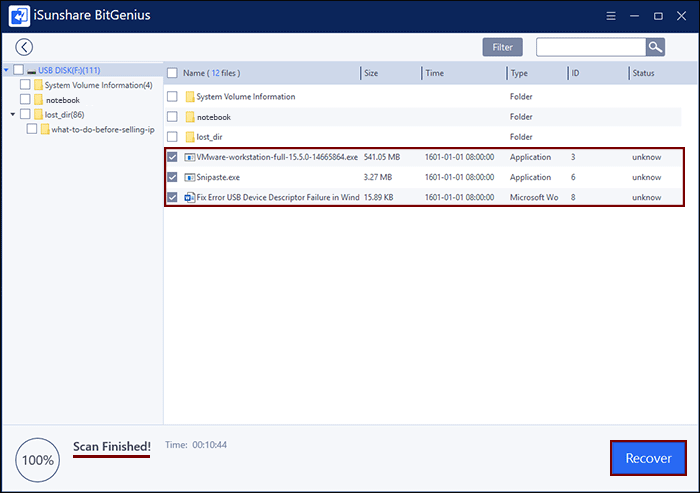Sort by the ID column header
This screenshot has width=700, height=493.
pos(575,73)
